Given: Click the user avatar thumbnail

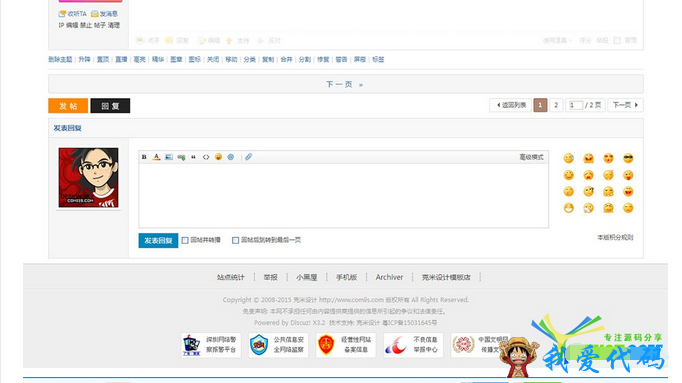Looking at the screenshot, I should (x=88, y=177).
